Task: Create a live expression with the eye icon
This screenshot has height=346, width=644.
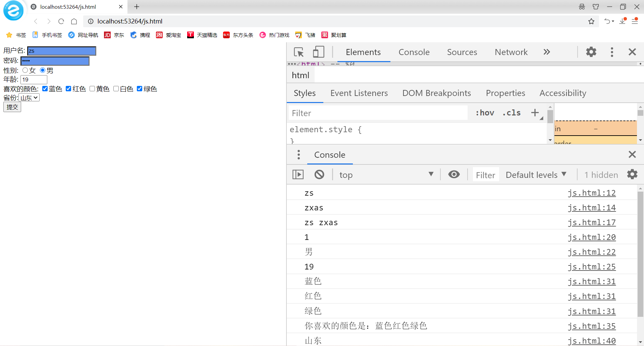Action: click(453, 174)
